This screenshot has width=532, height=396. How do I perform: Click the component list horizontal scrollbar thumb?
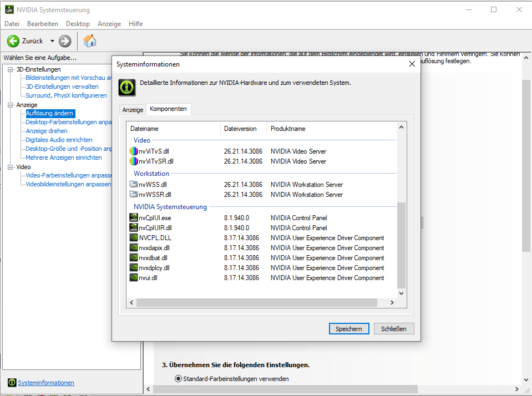[x=256, y=302]
